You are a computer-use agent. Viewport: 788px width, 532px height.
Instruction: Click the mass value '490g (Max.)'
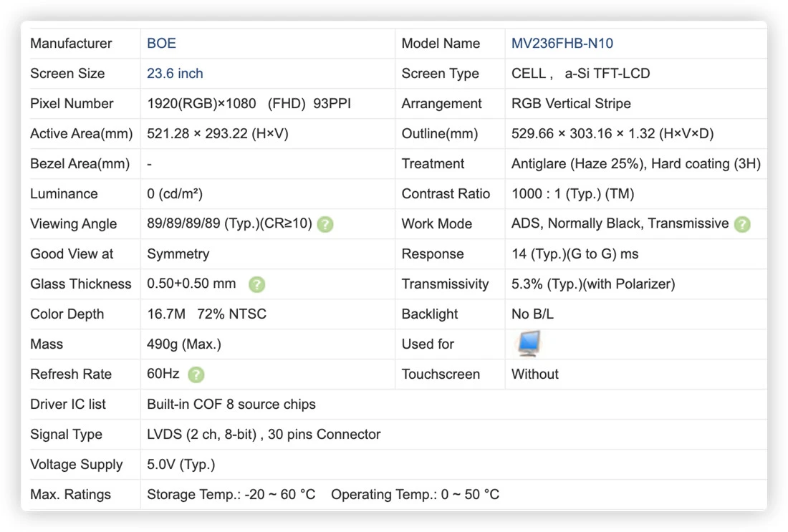point(184,344)
